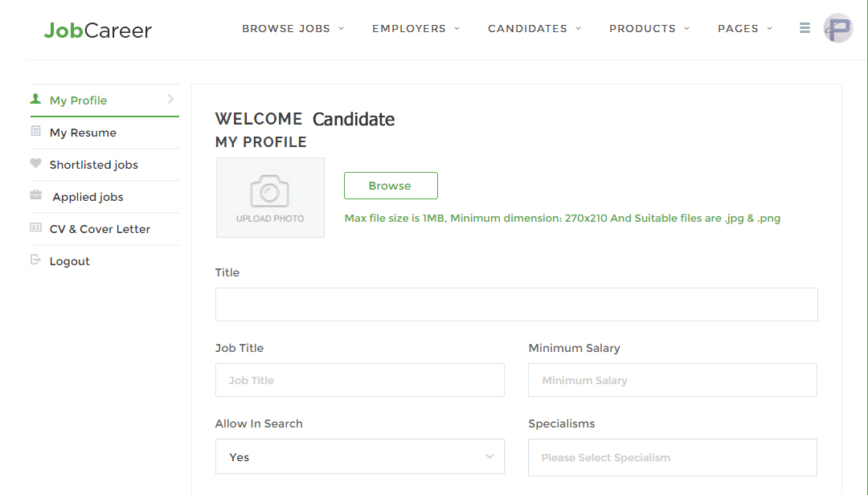Image resolution: width=868 pixels, height=495 pixels.
Task: Click the Upload Photo camera placeholder
Action: (x=270, y=198)
